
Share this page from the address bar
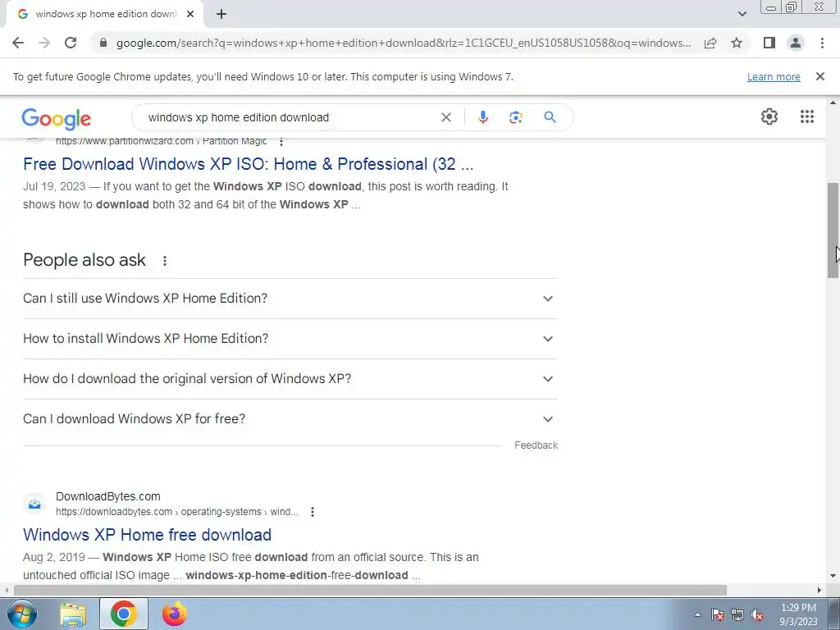710,43
